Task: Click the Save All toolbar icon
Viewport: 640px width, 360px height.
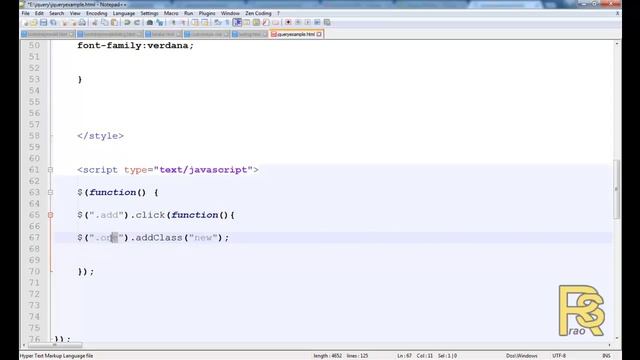Action: click(x=53, y=22)
